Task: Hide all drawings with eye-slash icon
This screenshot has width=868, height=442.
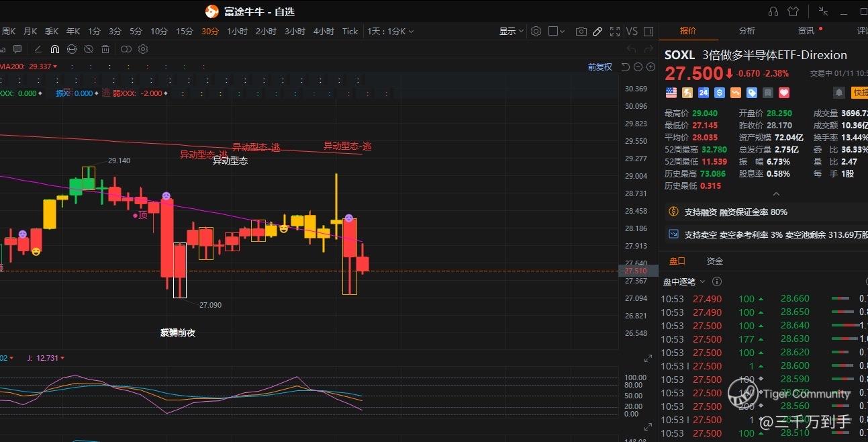Action: 89,49
